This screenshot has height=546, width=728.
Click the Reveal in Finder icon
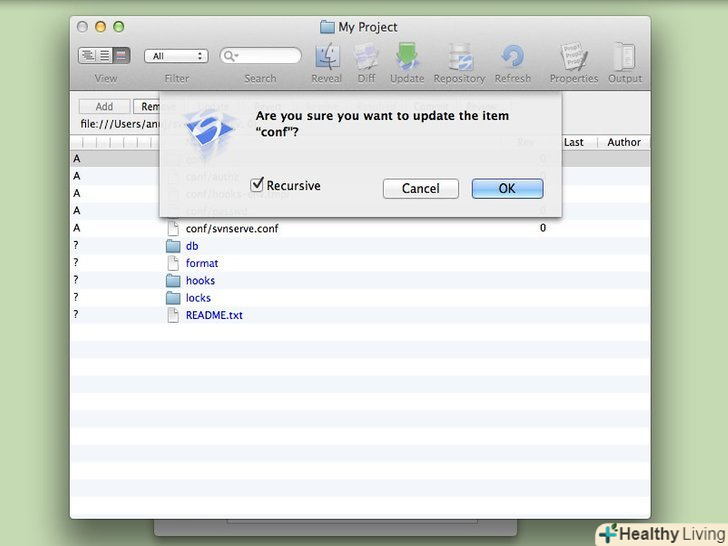coord(327,57)
